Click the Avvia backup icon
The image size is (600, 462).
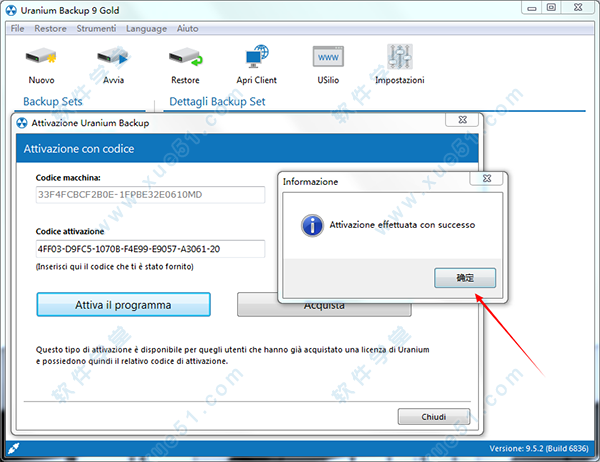click(113, 57)
